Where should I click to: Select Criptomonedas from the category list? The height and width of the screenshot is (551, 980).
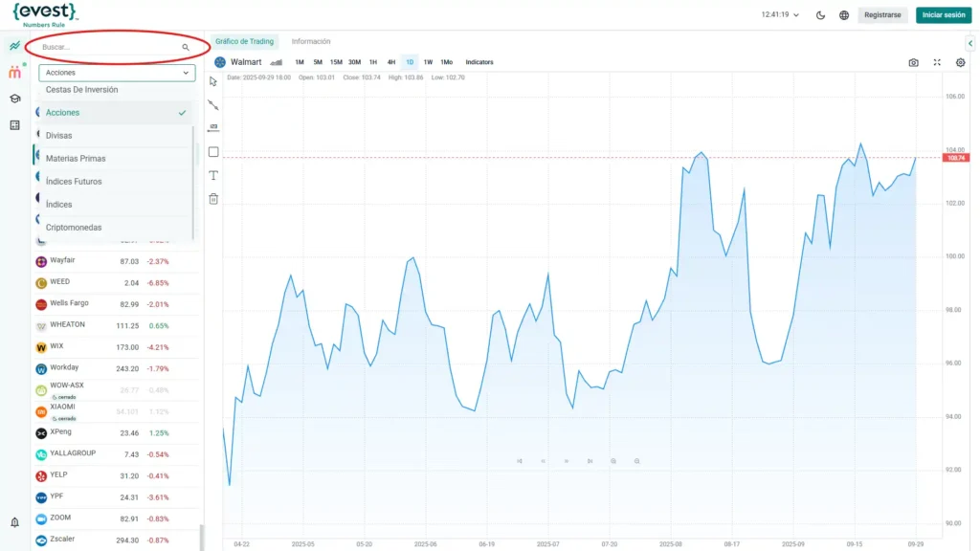click(x=75, y=228)
